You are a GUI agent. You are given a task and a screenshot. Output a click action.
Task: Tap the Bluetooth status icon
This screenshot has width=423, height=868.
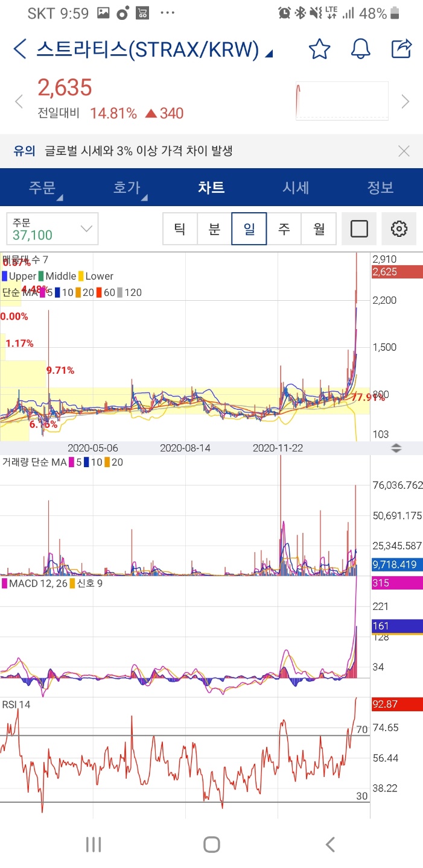(300, 13)
